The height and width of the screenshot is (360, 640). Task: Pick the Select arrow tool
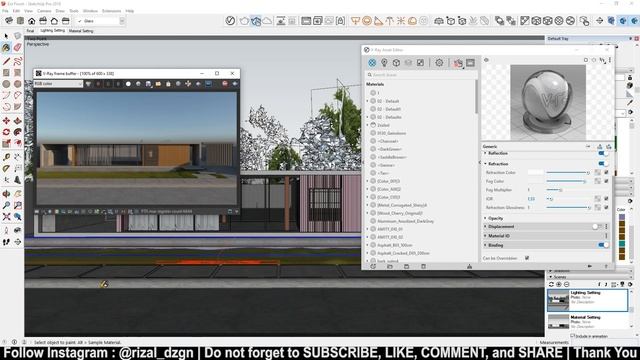point(6,36)
